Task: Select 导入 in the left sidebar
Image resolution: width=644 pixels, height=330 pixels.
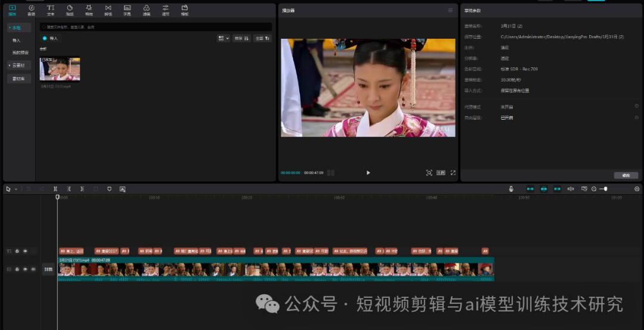Action: (17, 41)
